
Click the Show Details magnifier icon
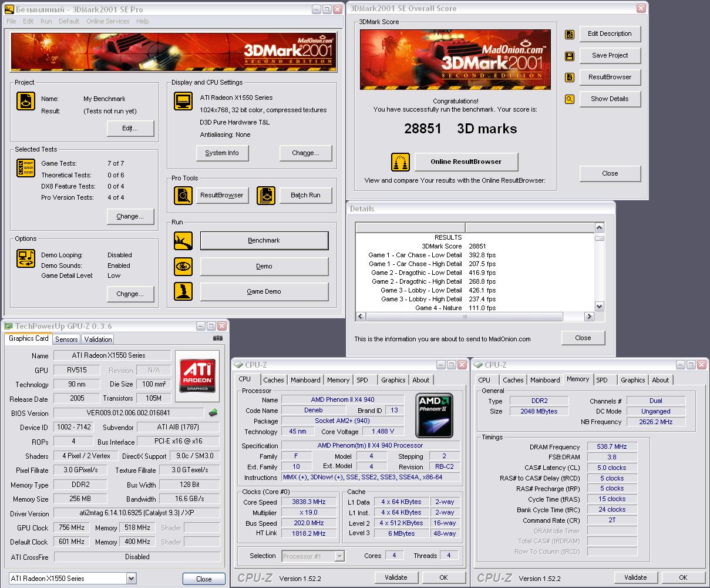click(x=570, y=99)
